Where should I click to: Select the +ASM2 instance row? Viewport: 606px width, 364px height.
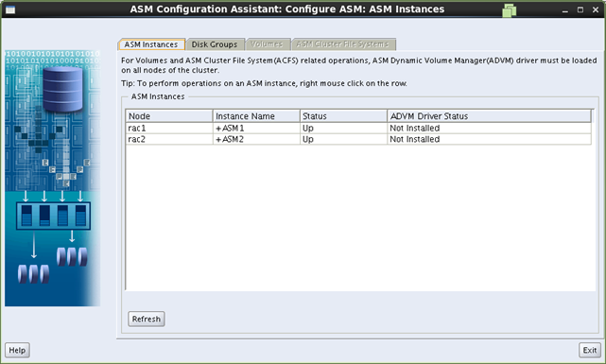point(358,139)
